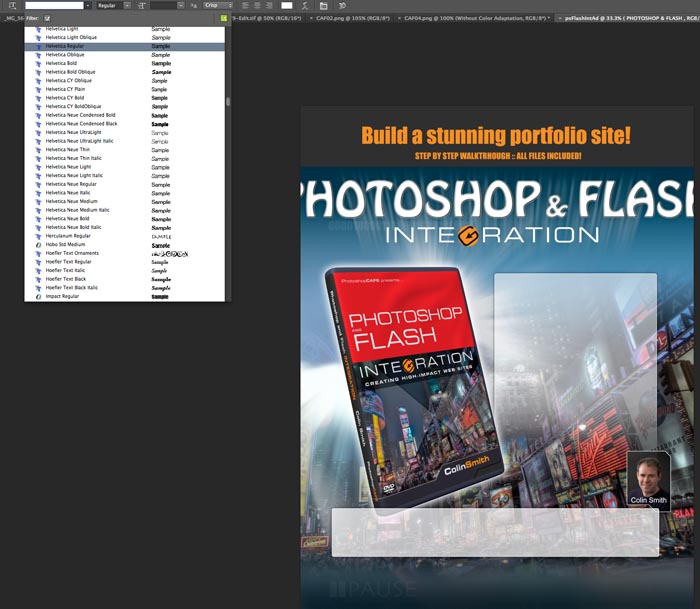The height and width of the screenshot is (609, 700).
Task: Select Helvetica Neue UltraLight font
Action: click(125, 133)
